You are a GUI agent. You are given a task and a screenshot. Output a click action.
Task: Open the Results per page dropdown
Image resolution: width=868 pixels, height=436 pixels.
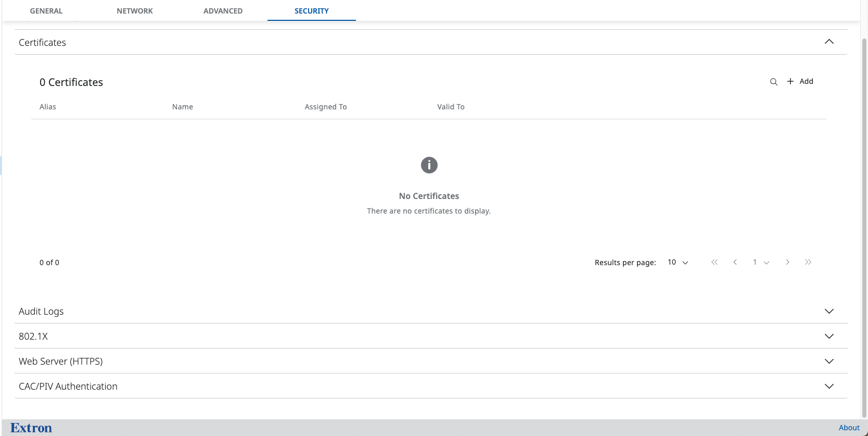[678, 263]
